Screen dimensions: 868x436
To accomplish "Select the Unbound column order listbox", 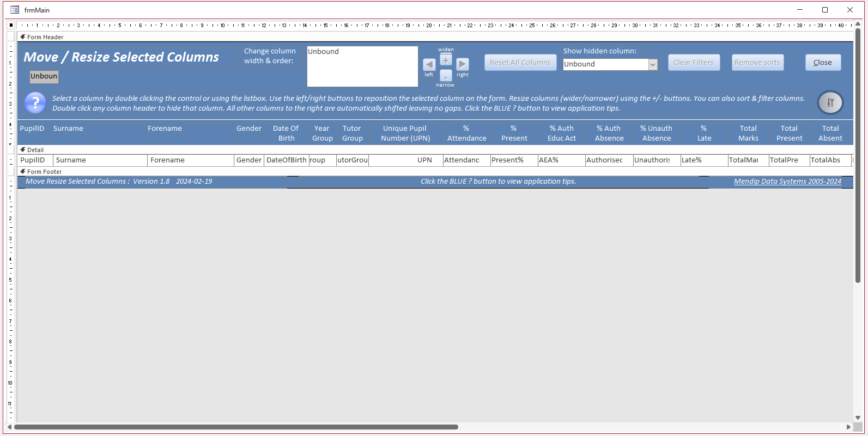I will (362, 66).
